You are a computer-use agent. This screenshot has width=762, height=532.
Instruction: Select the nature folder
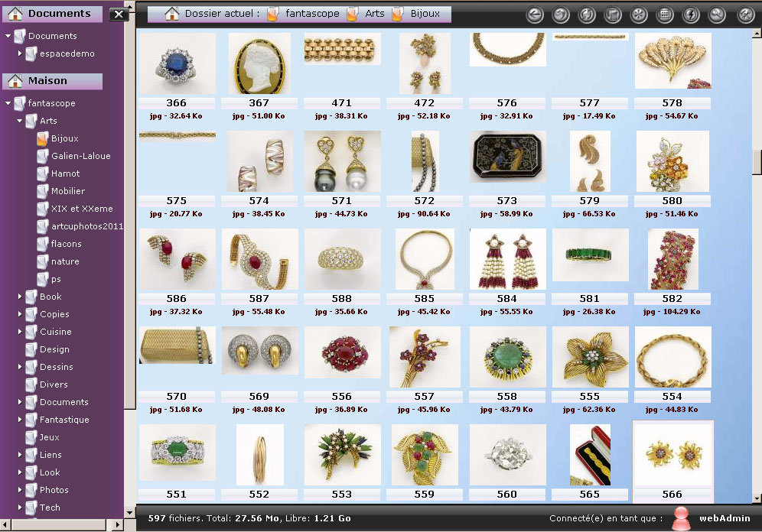(65, 261)
